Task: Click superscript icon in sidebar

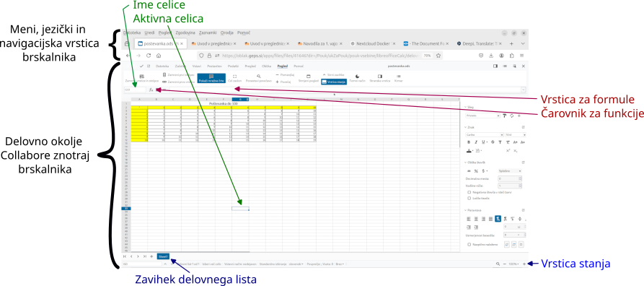Action: pos(508,151)
